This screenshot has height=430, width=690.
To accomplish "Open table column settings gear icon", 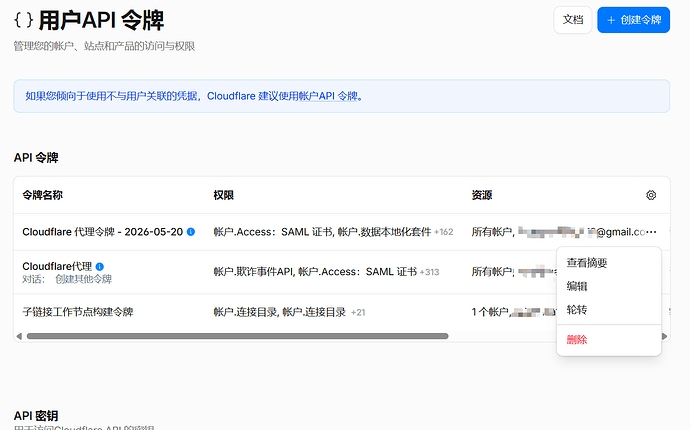I will [651, 195].
